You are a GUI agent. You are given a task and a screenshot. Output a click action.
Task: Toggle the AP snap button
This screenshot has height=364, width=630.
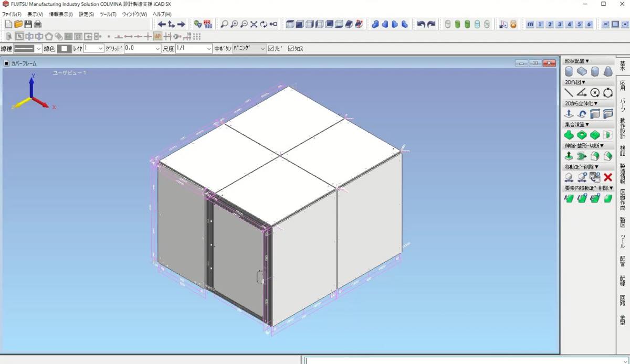tap(157, 36)
